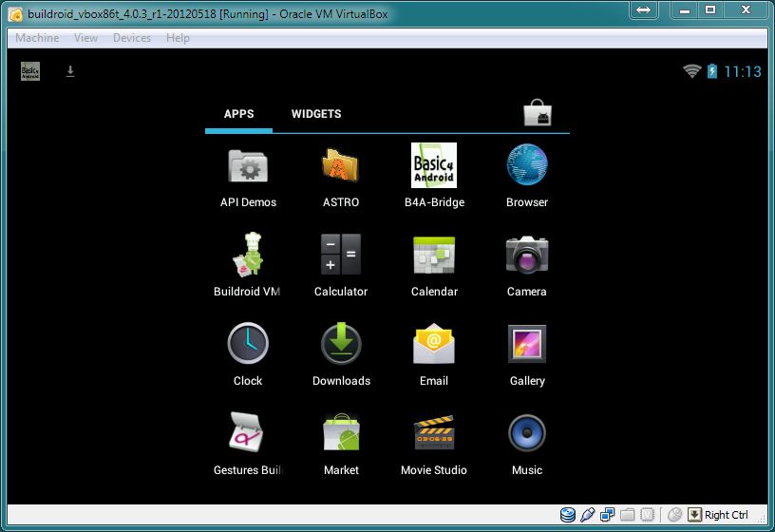The width and height of the screenshot is (775, 532).
Task: Click VirtualBox USB devices status icon
Action: (x=587, y=515)
